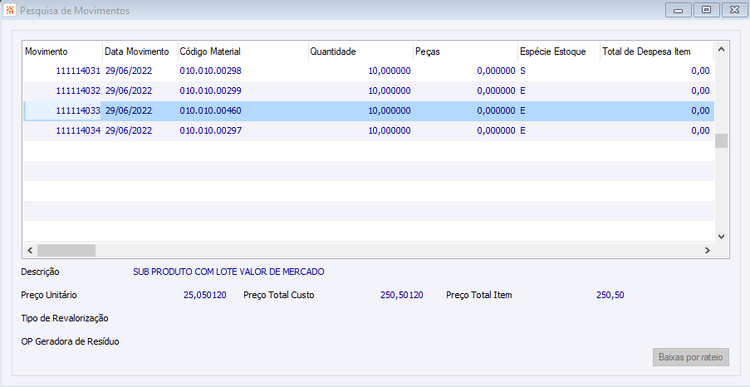Screen dimensions: 750x387
Task: Select the row with material 010.010.00299
Action: [369, 91]
